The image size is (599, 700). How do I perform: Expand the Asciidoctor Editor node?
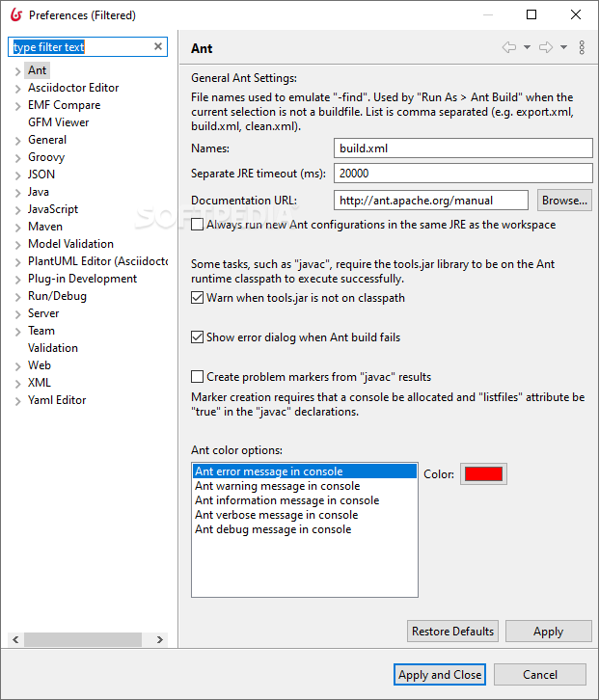click(x=18, y=89)
